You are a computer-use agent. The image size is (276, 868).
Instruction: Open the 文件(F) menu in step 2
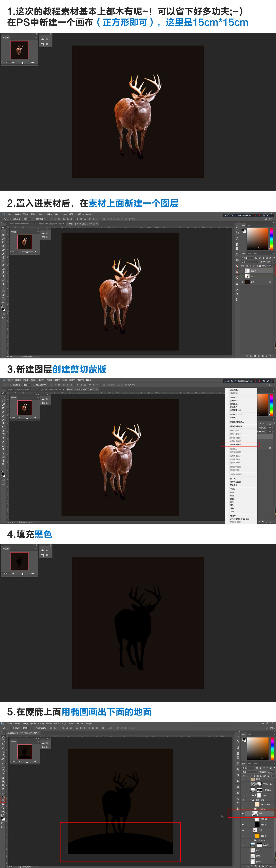[x=10, y=214]
